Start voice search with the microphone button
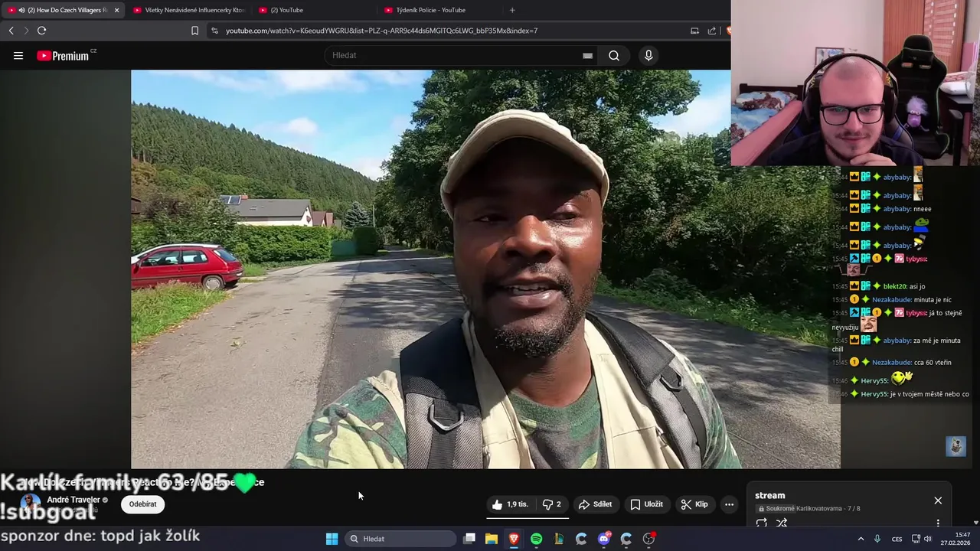Viewport: 980px width, 551px height. (x=648, y=55)
